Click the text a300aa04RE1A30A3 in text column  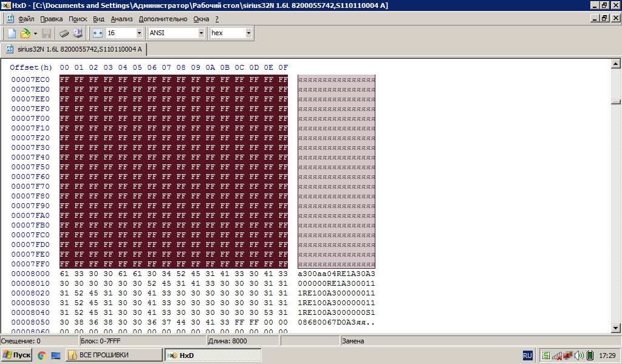click(x=337, y=274)
